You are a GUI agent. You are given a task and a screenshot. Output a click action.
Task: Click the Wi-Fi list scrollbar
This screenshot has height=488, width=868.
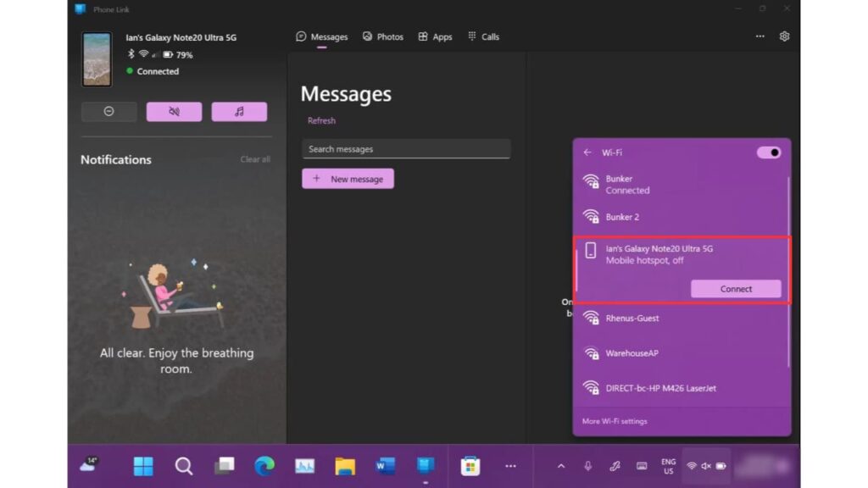788,272
